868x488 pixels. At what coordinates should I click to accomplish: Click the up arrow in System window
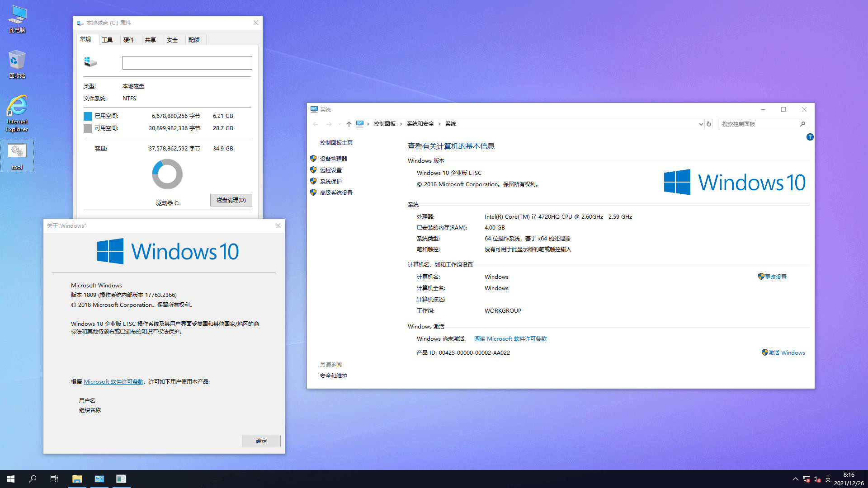[349, 124]
